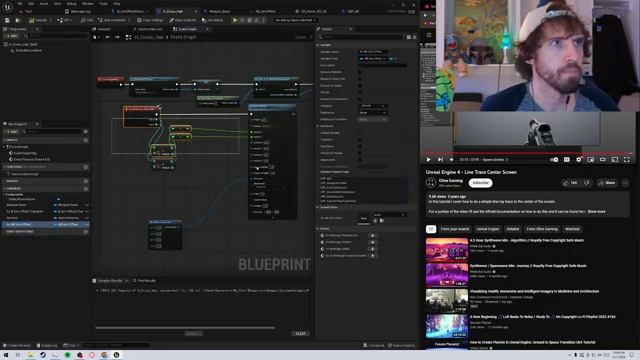This screenshot has width=640, height=360.
Task: Collapse the Default Value section in Details
Action: coord(318,207)
